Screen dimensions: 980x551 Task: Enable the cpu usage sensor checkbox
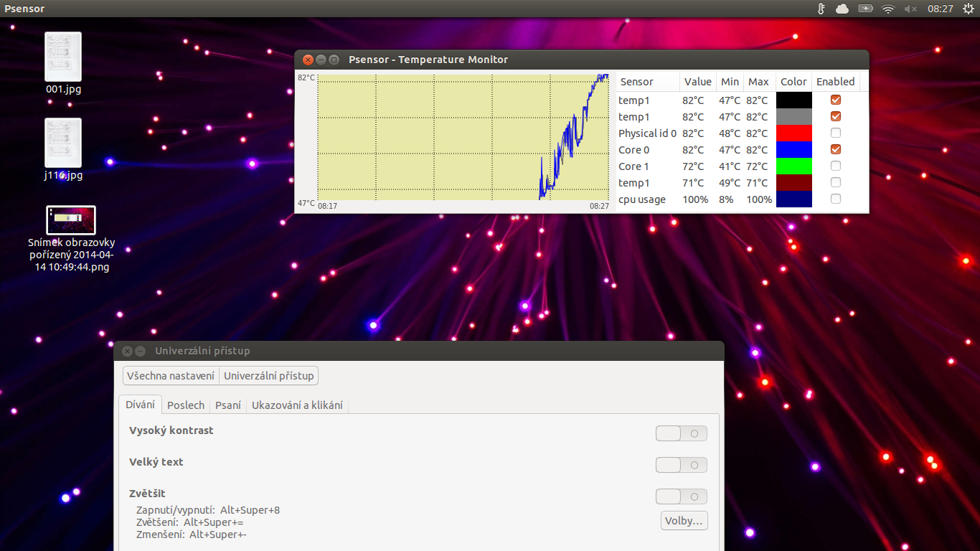pos(835,199)
